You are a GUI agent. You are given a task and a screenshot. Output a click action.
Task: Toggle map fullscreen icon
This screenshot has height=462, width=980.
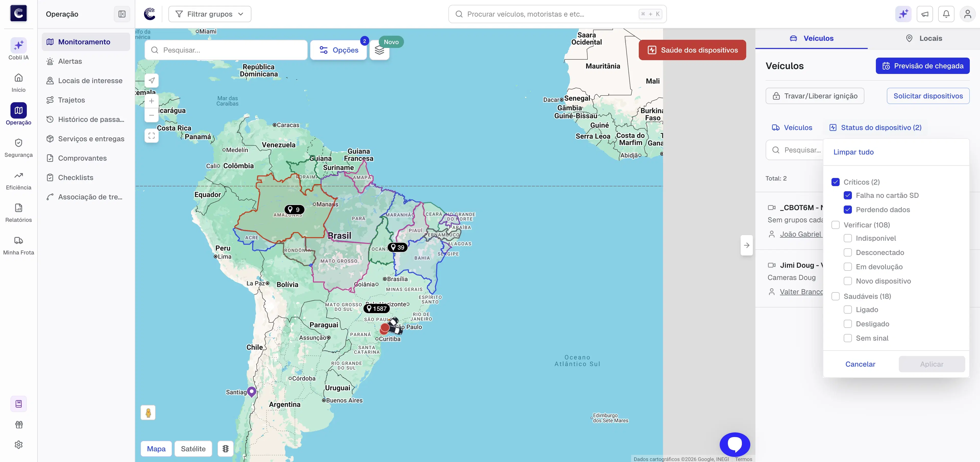pyautogui.click(x=151, y=136)
